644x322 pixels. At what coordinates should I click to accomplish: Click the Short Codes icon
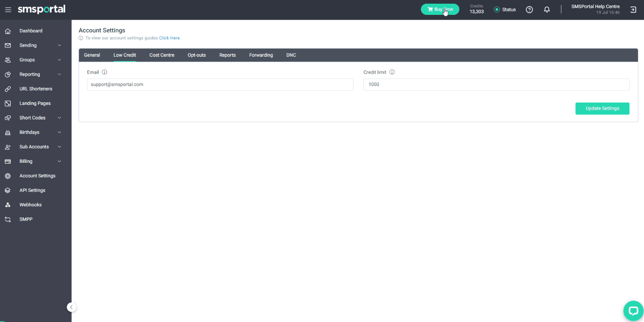coord(8,118)
